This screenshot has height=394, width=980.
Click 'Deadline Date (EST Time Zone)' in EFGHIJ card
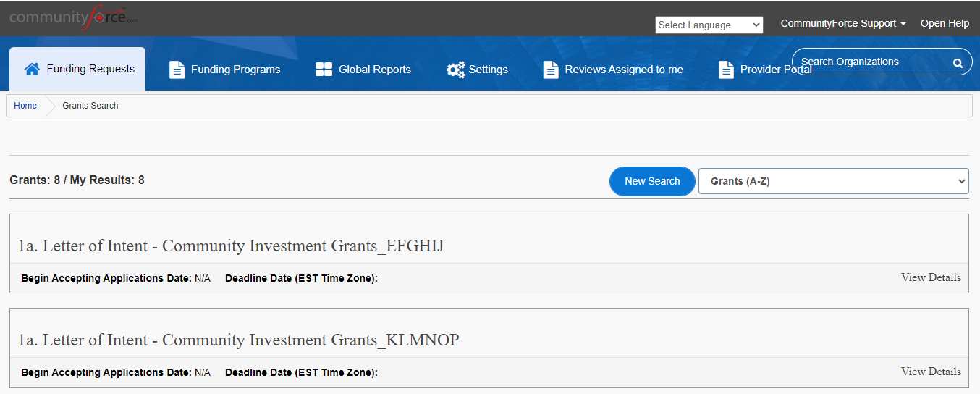point(301,278)
